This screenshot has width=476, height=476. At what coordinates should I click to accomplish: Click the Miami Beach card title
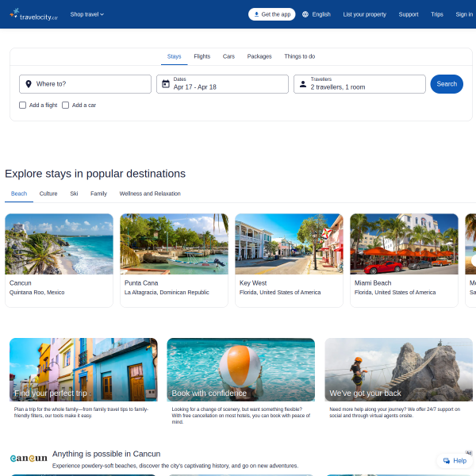373,283
